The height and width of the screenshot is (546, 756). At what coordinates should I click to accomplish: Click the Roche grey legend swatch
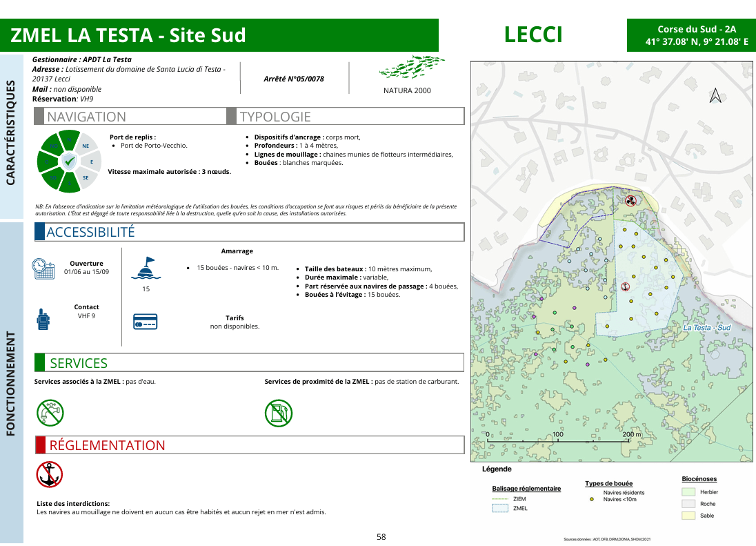click(688, 504)
